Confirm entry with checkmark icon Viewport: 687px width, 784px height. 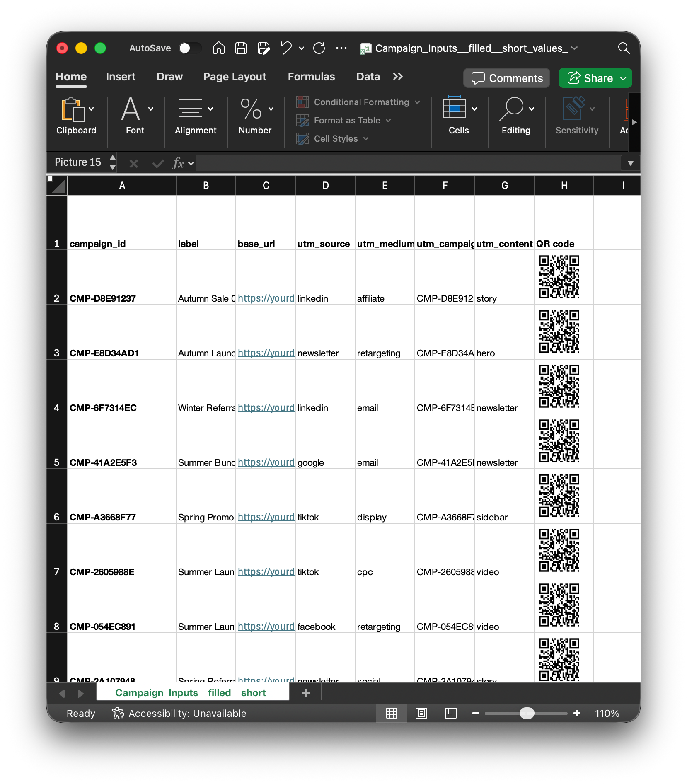click(158, 164)
